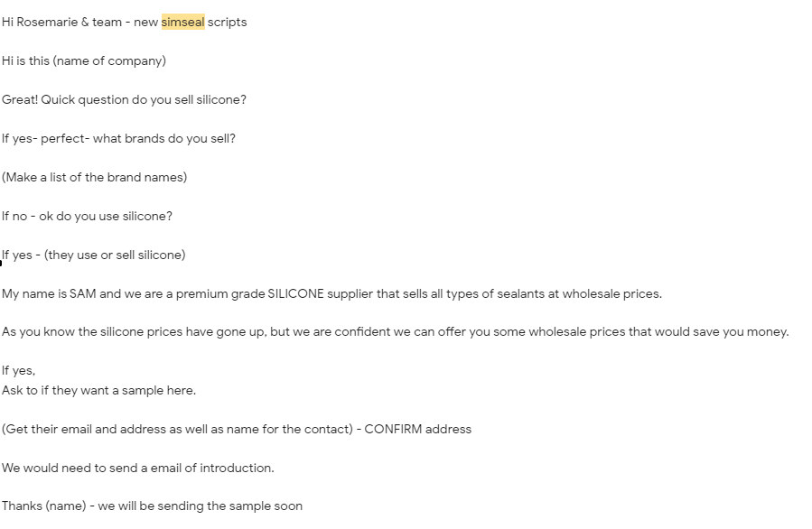
Task: Click the greeting line Hi Rosemarie & team
Action: click(x=61, y=23)
